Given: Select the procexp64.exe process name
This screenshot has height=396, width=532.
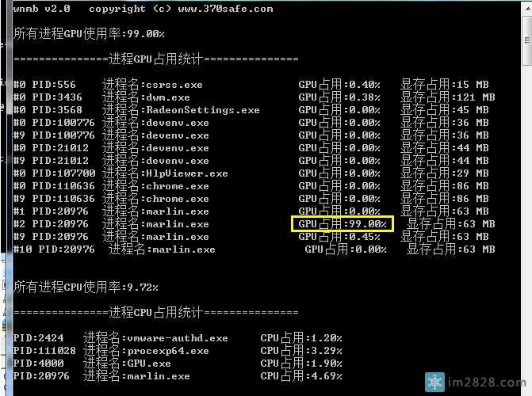Looking at the screenshot, I should coord(170,351).
